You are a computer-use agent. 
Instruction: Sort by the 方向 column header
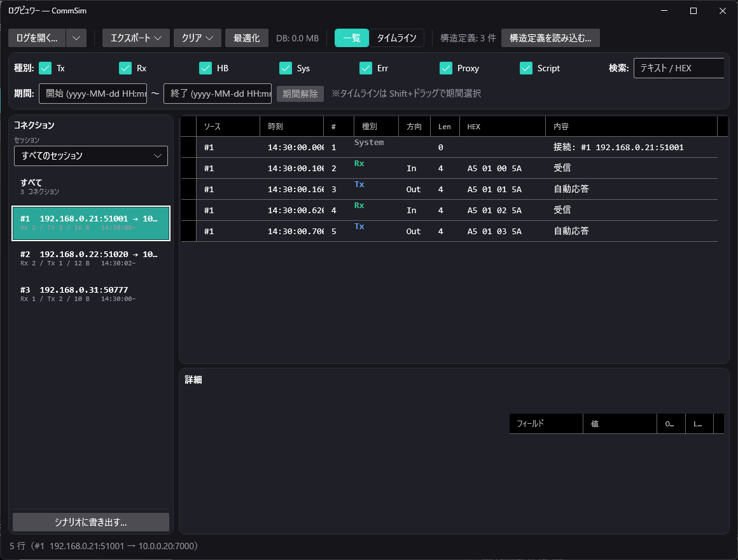(x=414, y=127)
